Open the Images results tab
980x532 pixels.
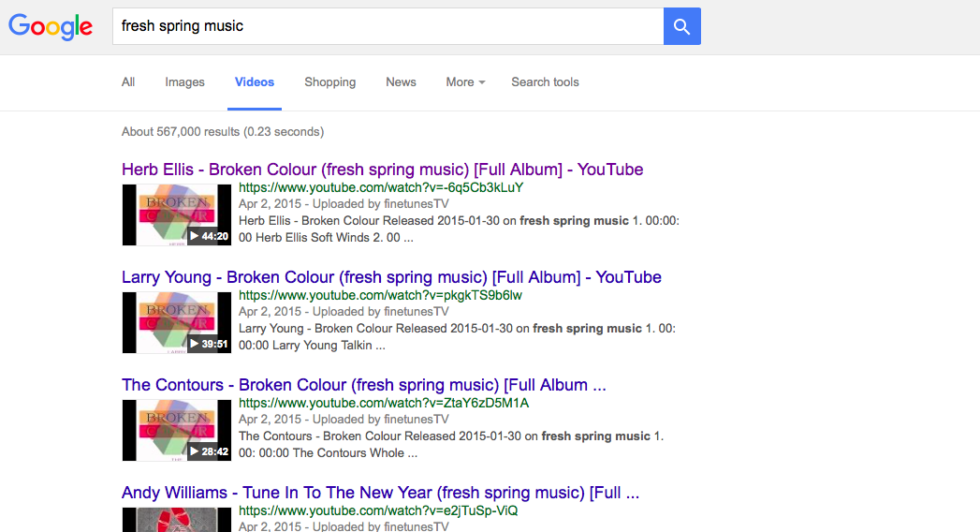(184, 82)
